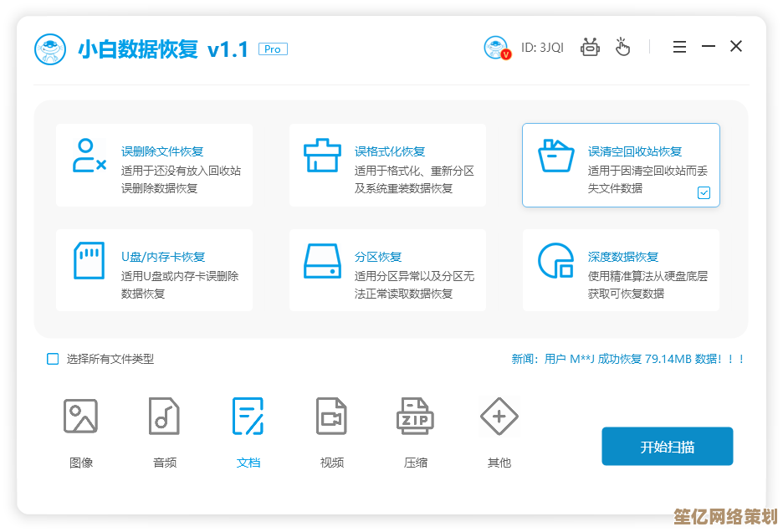
Task: Enable the select all file types checkbox
Action: [53, 359]
